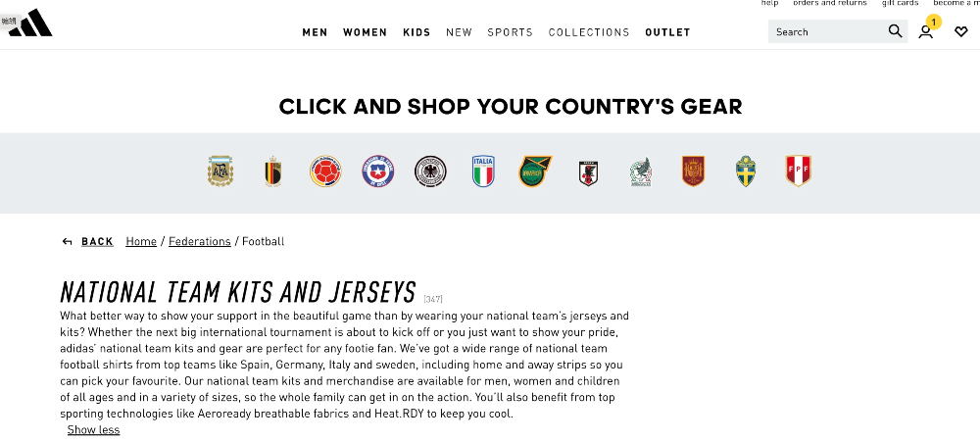
Task: Open the Sweden crest
Action: coord(746,172)
